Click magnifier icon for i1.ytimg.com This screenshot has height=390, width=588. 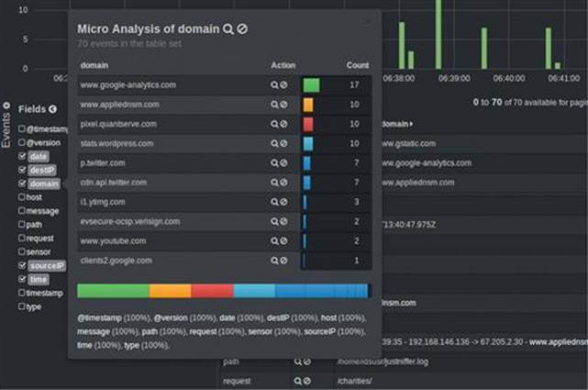click(274, 202)
